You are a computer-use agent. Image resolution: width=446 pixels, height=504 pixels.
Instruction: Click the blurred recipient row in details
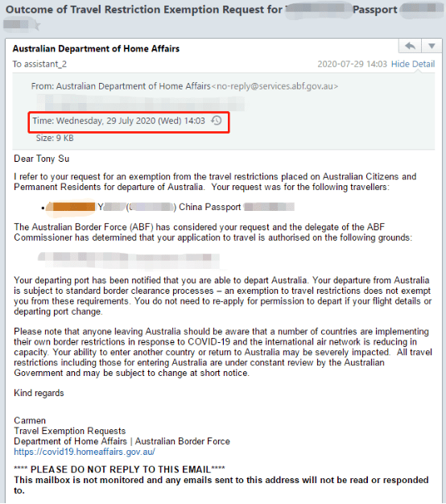tap(140, 103)
